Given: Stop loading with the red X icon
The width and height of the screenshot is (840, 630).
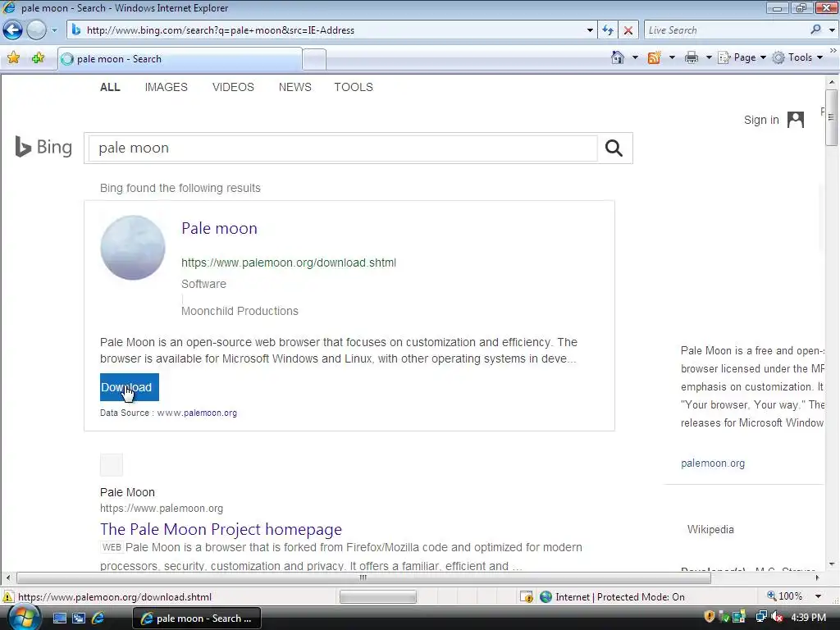Looking at the screenshot, I should [628, 30].
